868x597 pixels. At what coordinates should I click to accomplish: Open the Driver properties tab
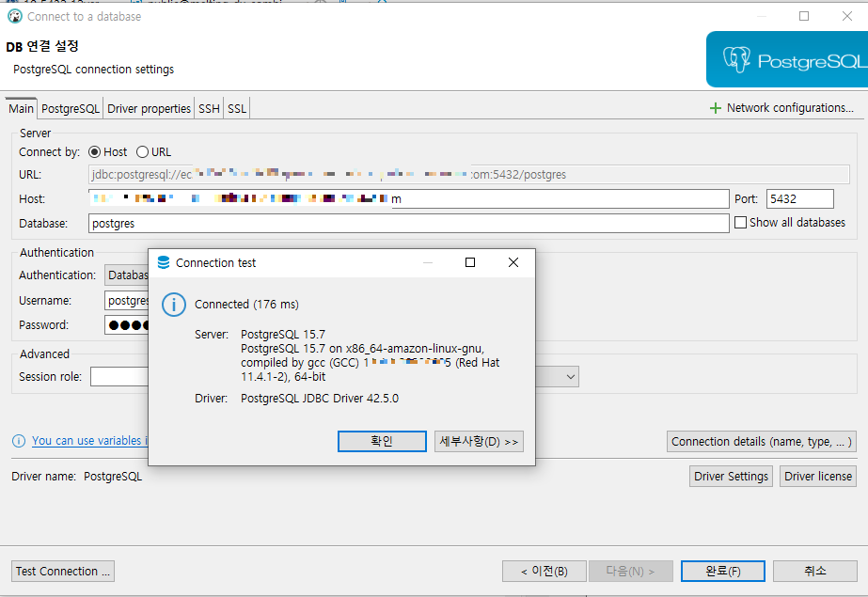point(149,108)
